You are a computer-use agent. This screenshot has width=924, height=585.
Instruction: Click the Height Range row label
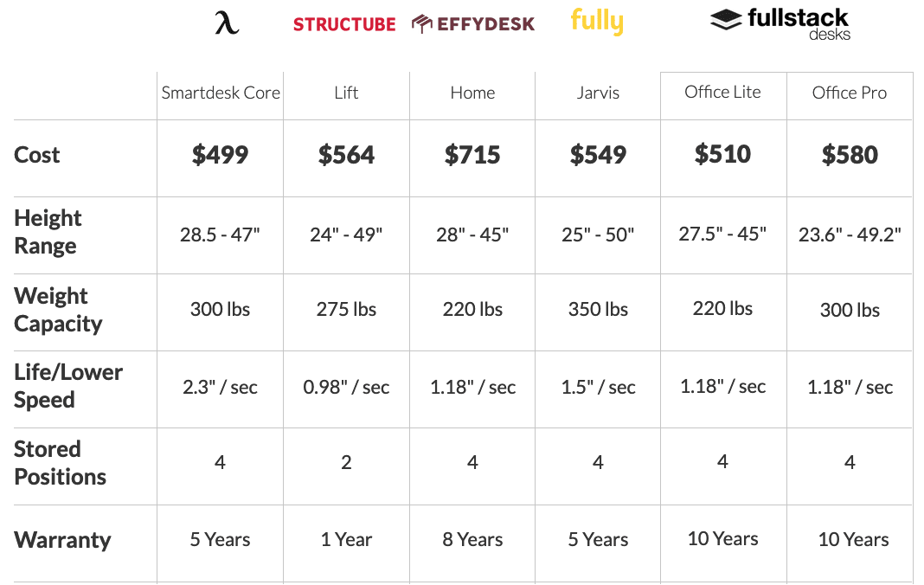[48, 231]
